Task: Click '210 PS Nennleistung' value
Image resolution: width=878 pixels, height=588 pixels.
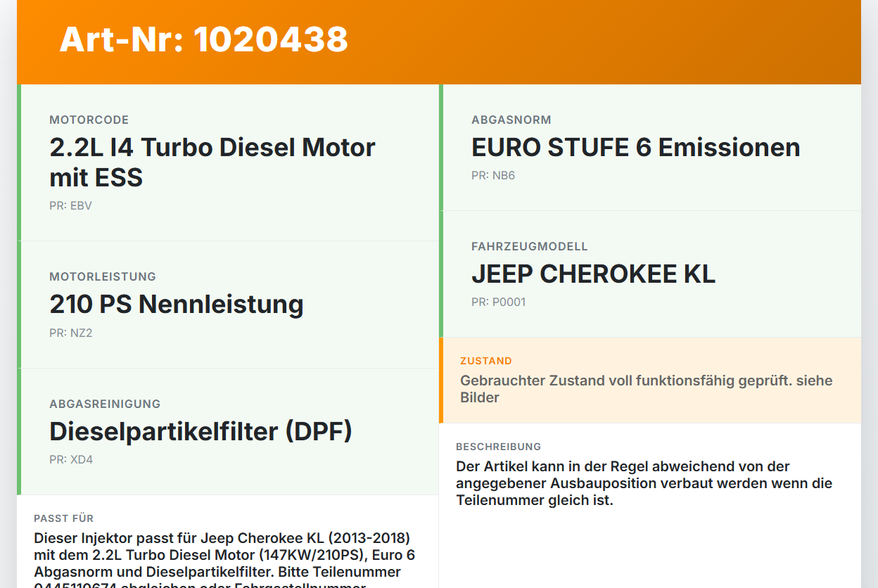Action: [177, 305]
